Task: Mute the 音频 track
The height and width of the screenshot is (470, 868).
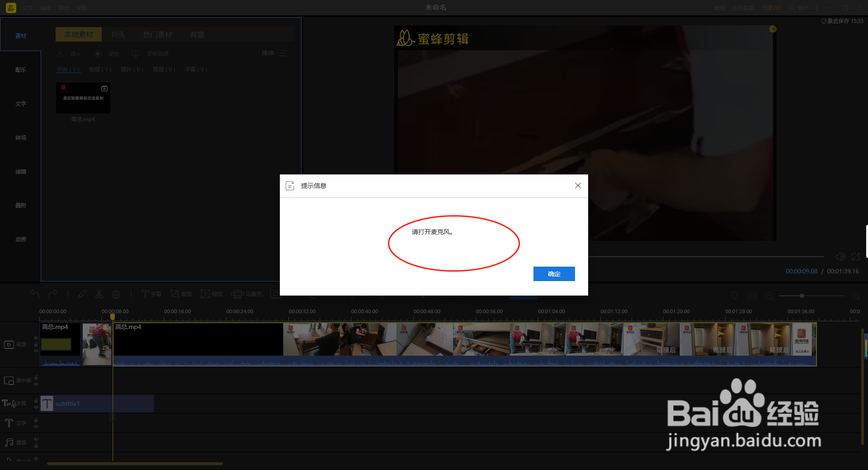Action: pos(36,439)
